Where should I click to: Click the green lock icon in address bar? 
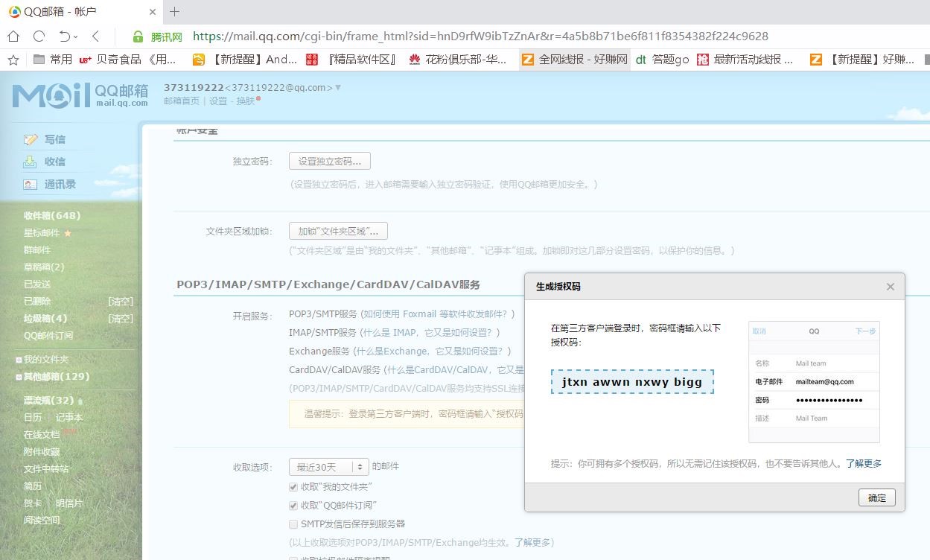(138, 36)
